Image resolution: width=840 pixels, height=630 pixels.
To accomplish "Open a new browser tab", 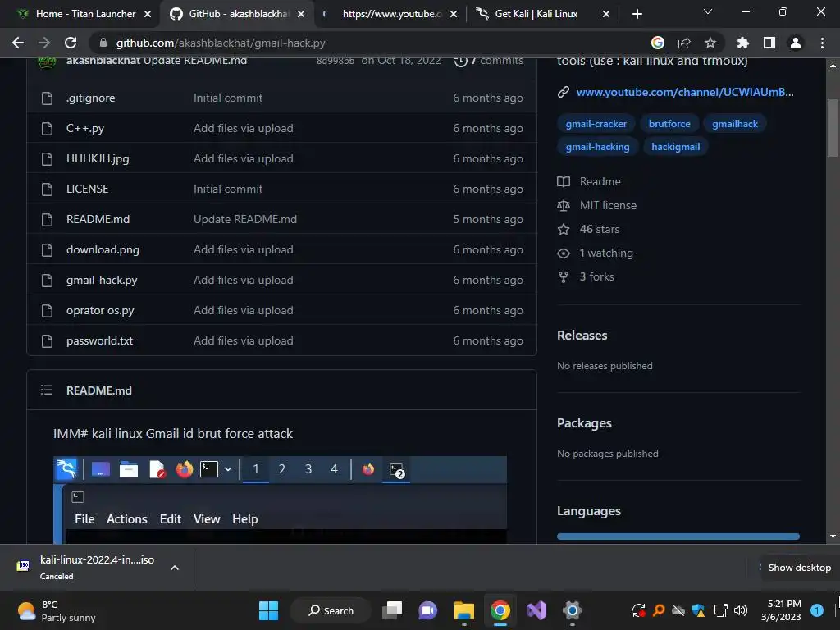I will click(637, 14).
